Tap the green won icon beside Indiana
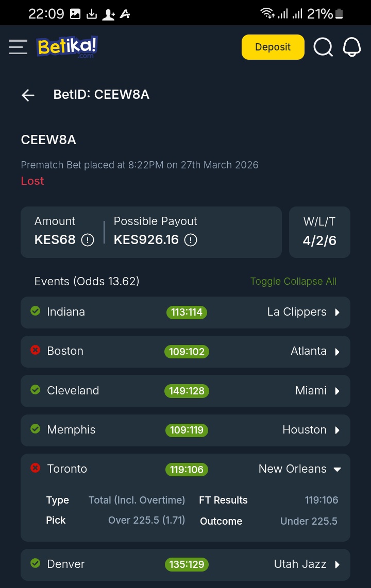 (x=35, y=311)
